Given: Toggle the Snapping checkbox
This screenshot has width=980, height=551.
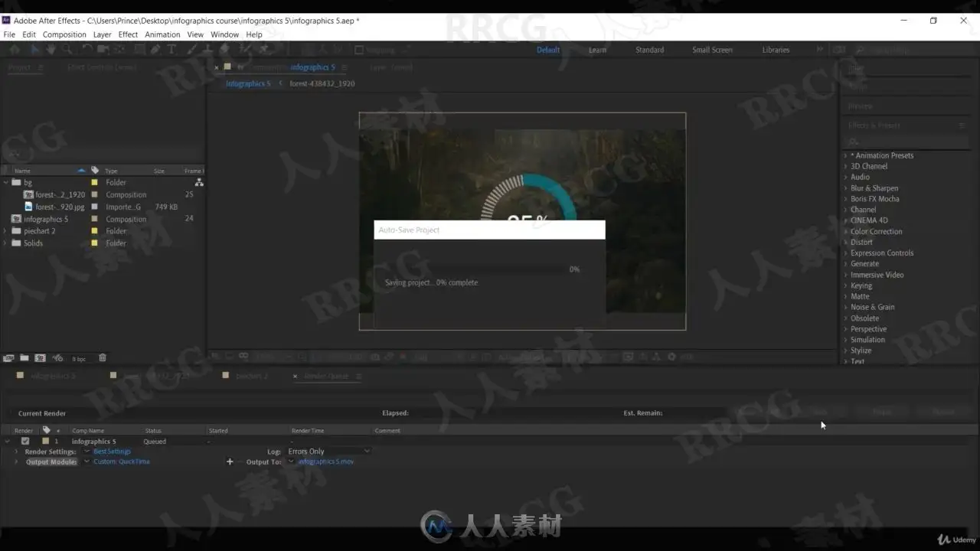Looking at the screenshot, I should tap(359, 50).
